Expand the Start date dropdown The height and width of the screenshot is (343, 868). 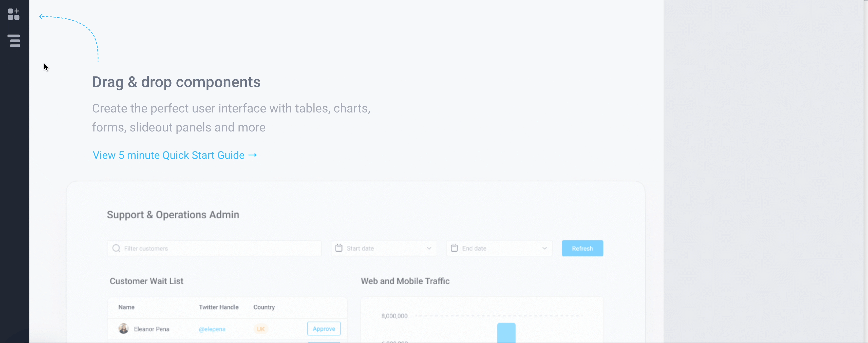coord(429,248)
